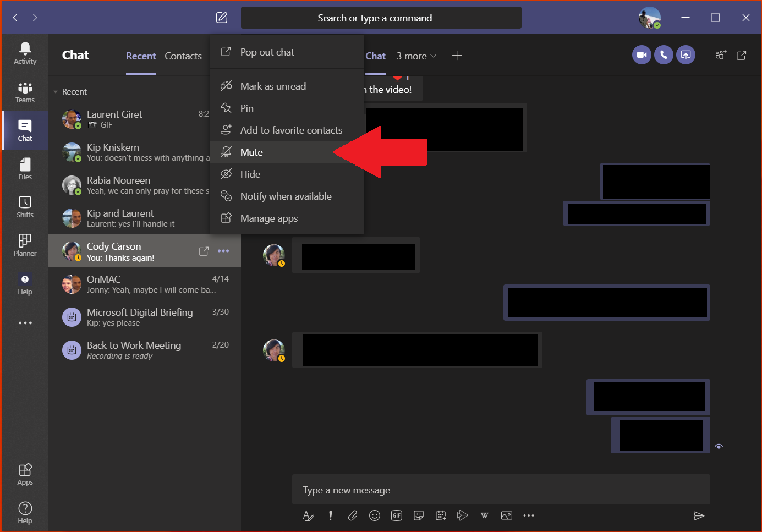Open the emoji picker
This screenshot has width=762, height=532.
click(375, 515)
